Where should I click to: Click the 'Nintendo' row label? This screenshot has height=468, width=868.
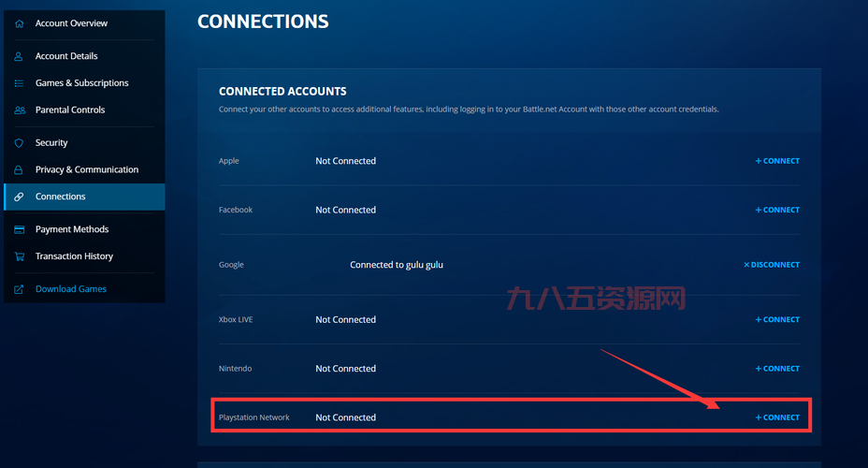(x=235, y=369)
